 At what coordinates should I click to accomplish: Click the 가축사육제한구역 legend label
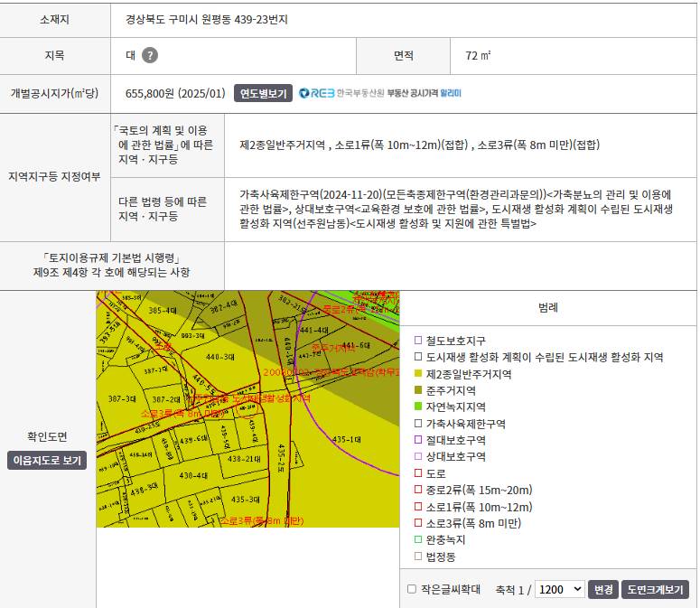click(466, 424)
